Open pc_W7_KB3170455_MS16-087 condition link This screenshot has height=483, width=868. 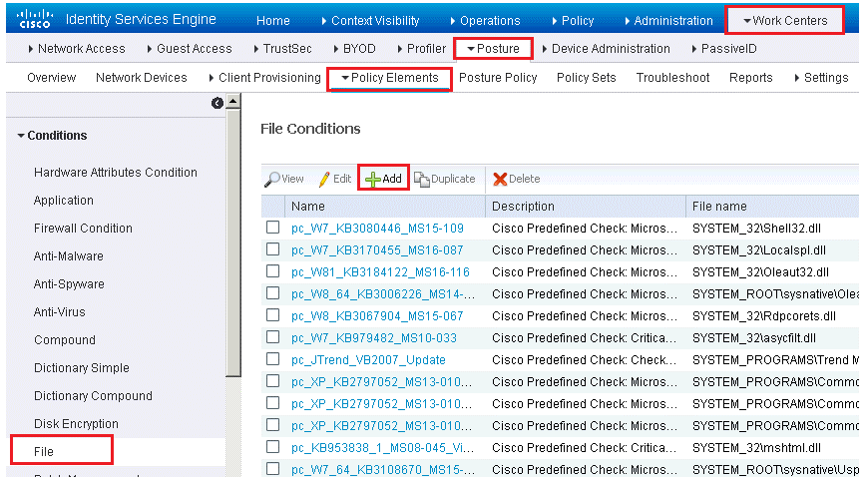[x=377, y=250]
